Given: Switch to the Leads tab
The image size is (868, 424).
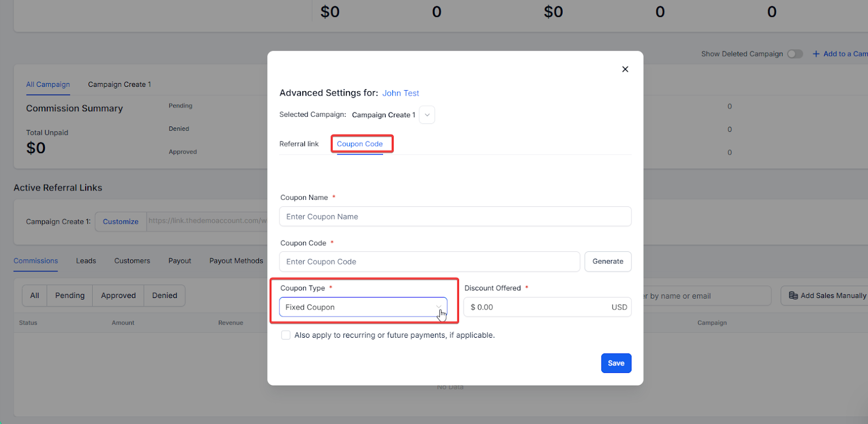Looking at the screenshot, I should [x=86, y=261].
